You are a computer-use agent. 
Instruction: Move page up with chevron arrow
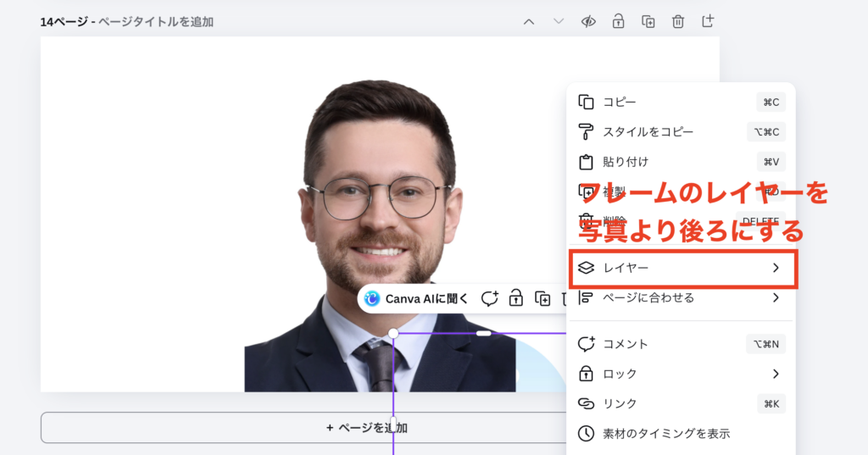tap(529, 21)
